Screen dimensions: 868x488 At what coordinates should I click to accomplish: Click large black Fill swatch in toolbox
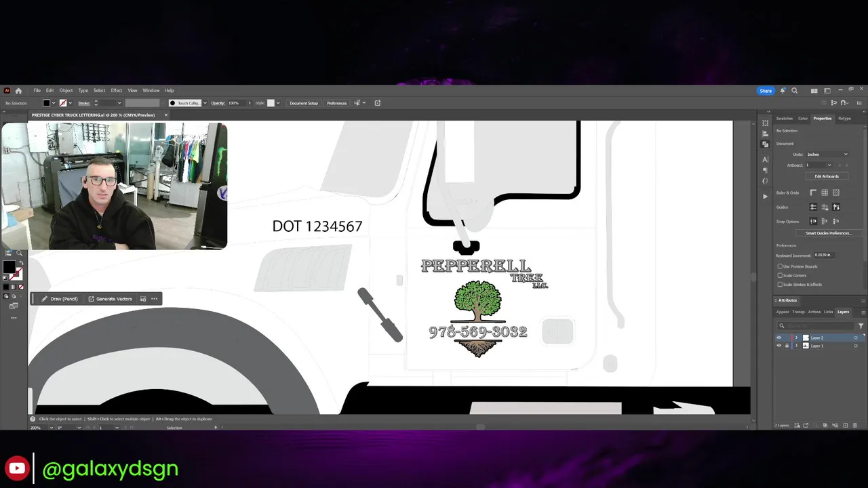pos(9,267)
